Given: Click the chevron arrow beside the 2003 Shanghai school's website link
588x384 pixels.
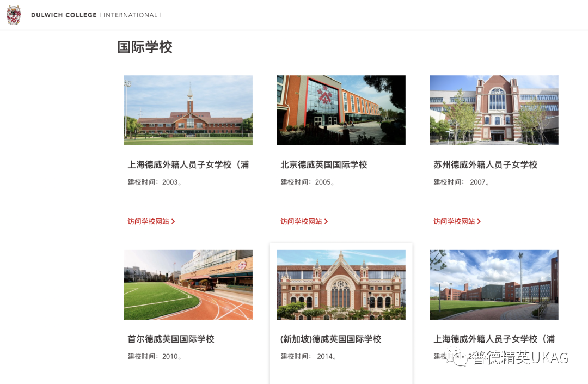Looking at the screenshot, I should tap(173, 222).
